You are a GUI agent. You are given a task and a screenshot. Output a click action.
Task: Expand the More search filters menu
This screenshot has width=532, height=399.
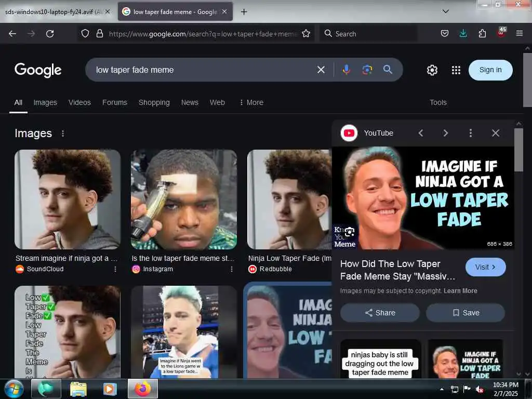[251, 102]
